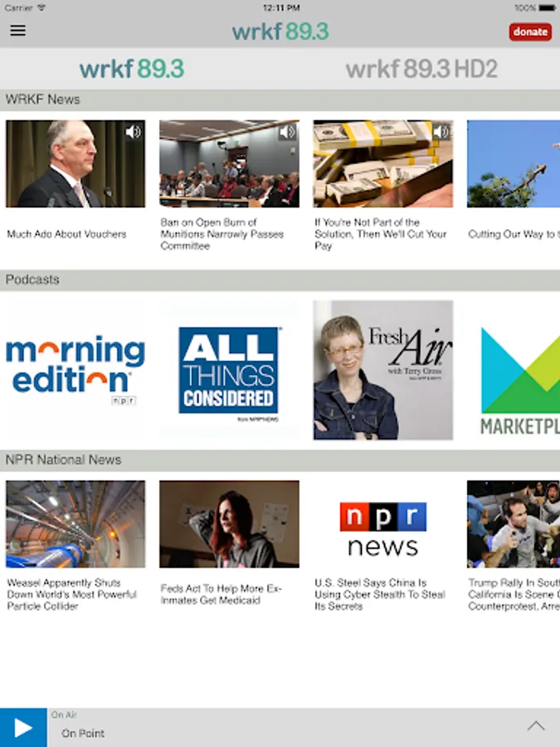
Task: Tap the red donate button
Action: tap(530, 32)
